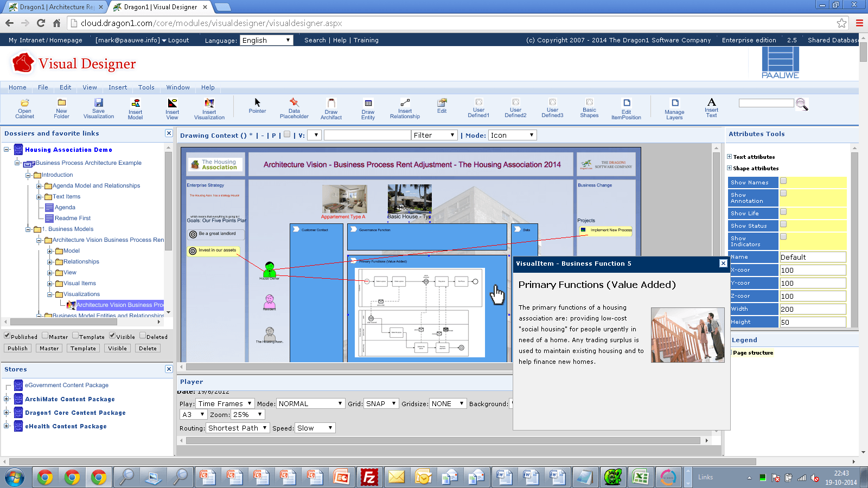
Task: Click the Edit toolbar icon
Action: coord(442,106)
